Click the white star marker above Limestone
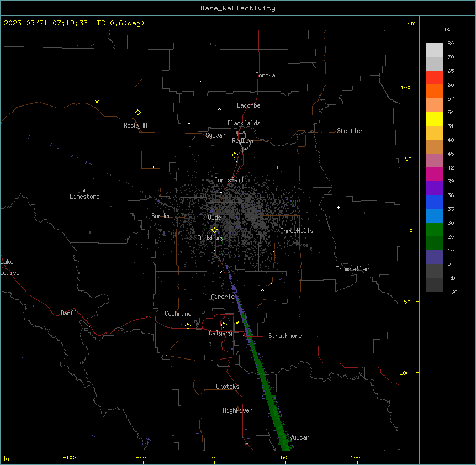 [x=84, y=191]
